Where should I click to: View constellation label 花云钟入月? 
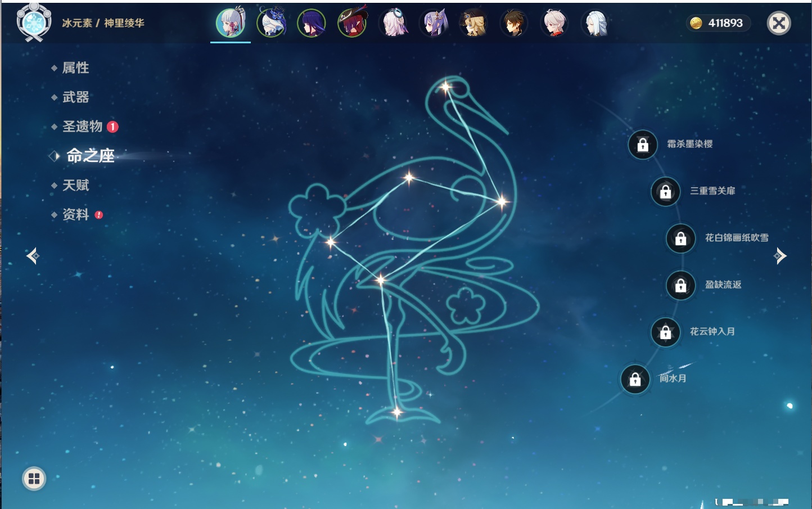(x=712, y=331)
